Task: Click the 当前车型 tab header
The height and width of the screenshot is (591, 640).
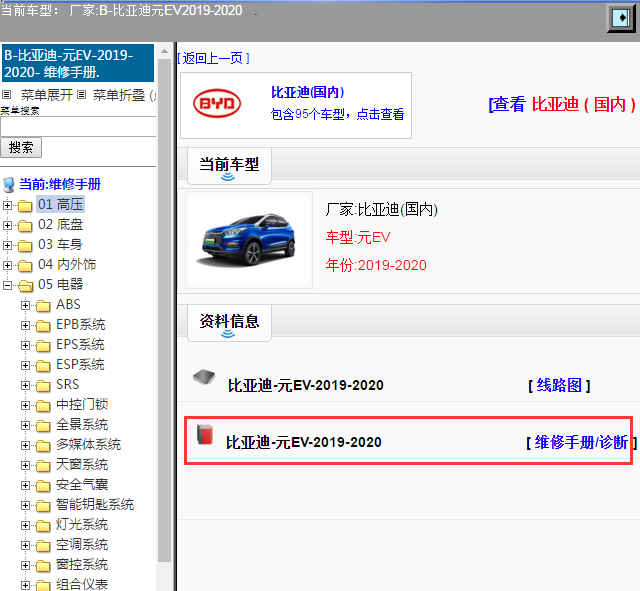Action: point(229,166)
